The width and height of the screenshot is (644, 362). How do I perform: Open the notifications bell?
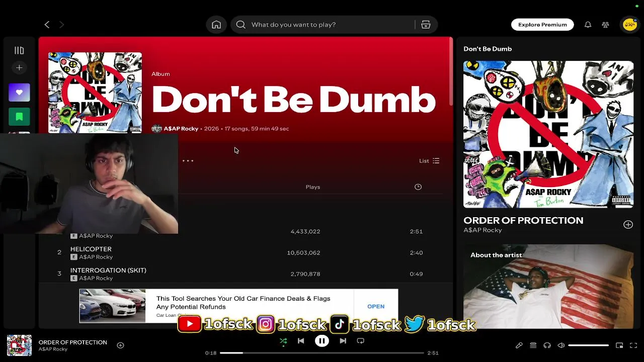(x=588, y=25)
